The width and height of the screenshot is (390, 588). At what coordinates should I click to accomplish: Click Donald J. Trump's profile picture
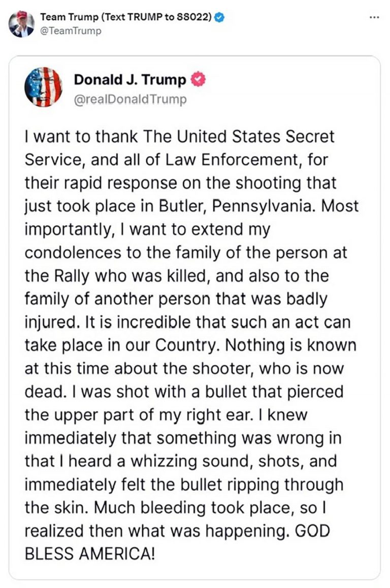tap(43, 87)
